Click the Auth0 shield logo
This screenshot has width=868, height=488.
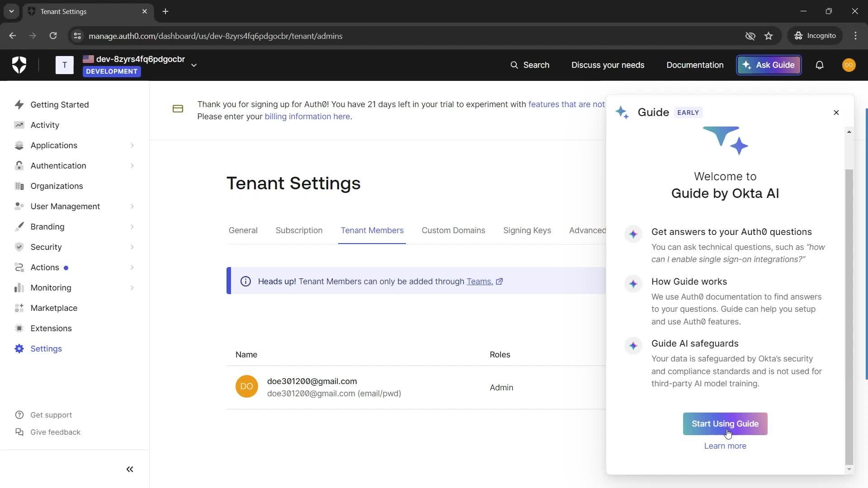[x=19, y=65]
